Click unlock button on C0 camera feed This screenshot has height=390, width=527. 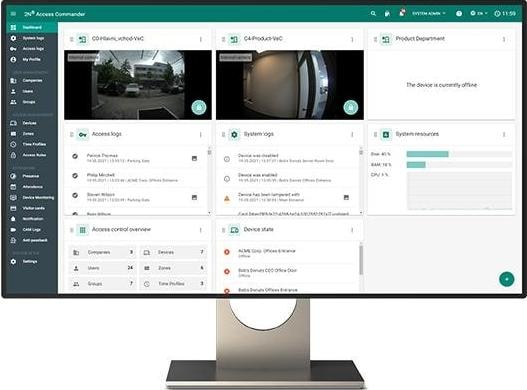tap(199, 107)
